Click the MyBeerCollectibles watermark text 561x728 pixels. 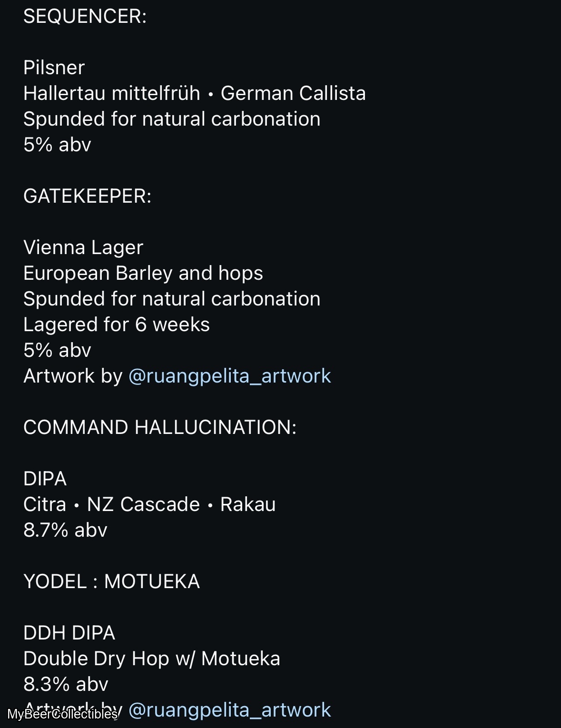tap(62, 714)
